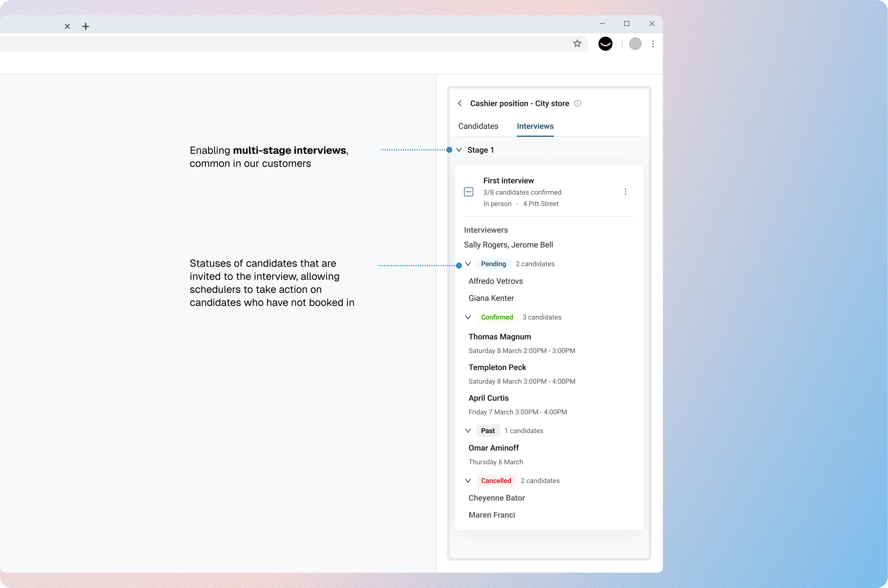Close the current browser tab
The width and height of the screenshot is (888, 588).
point(67,26)
